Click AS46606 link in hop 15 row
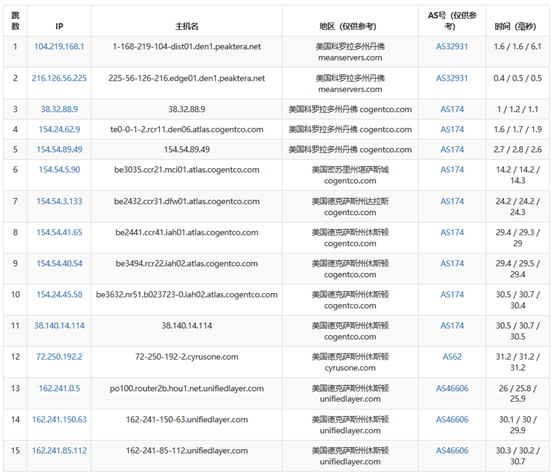Screen dimensions: 554x476 [x=452, y=451]
